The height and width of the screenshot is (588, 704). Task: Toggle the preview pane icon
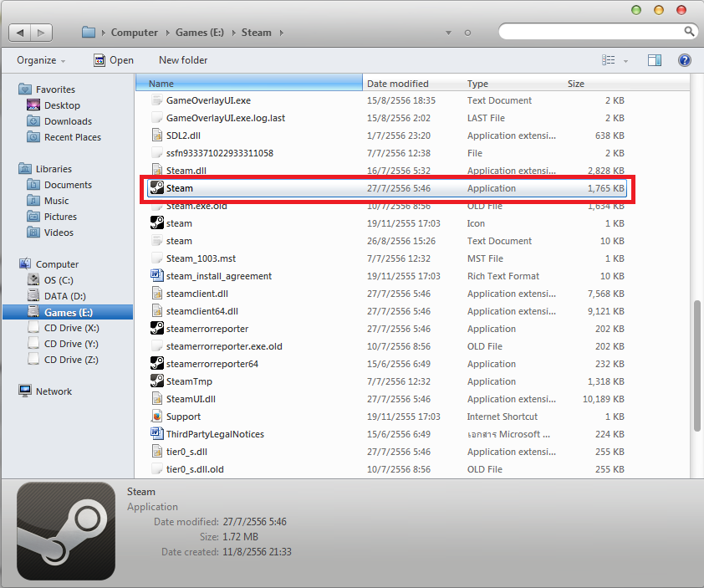[x=654, y=60]
